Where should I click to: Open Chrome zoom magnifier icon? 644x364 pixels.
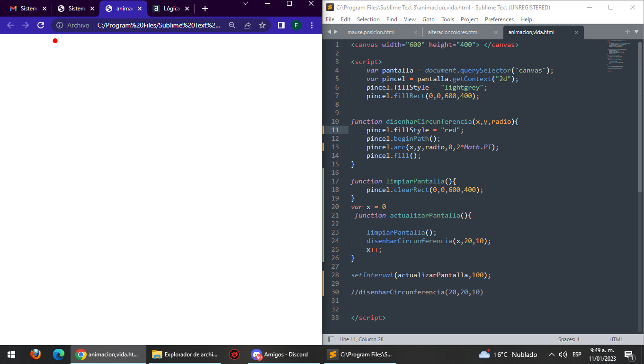pos(232,25)
